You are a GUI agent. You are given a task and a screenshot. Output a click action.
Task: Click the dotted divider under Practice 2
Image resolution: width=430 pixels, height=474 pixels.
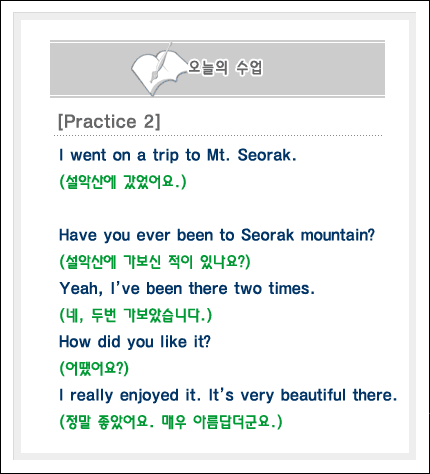click(x=218, y=136)
